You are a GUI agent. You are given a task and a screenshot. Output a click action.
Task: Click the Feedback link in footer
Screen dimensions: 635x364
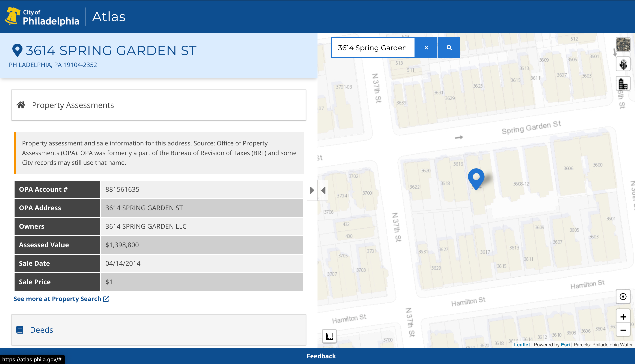click(x=321, y=356)
